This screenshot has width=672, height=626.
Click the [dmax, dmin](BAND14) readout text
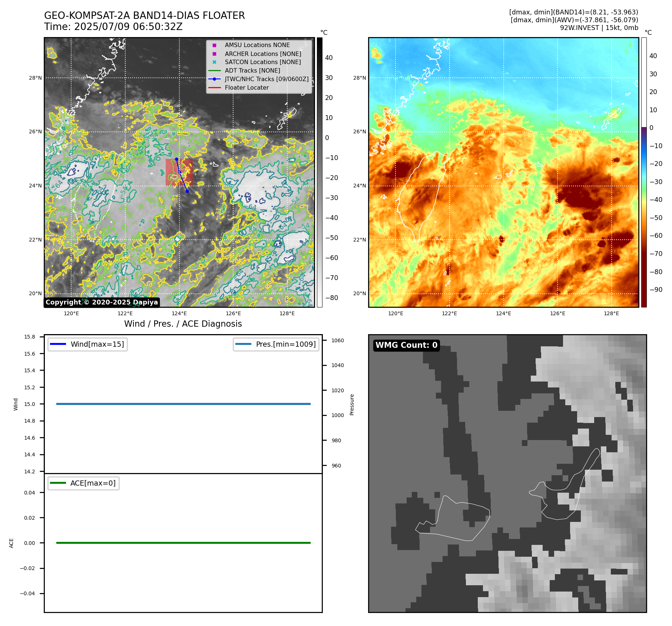point(574,12)
